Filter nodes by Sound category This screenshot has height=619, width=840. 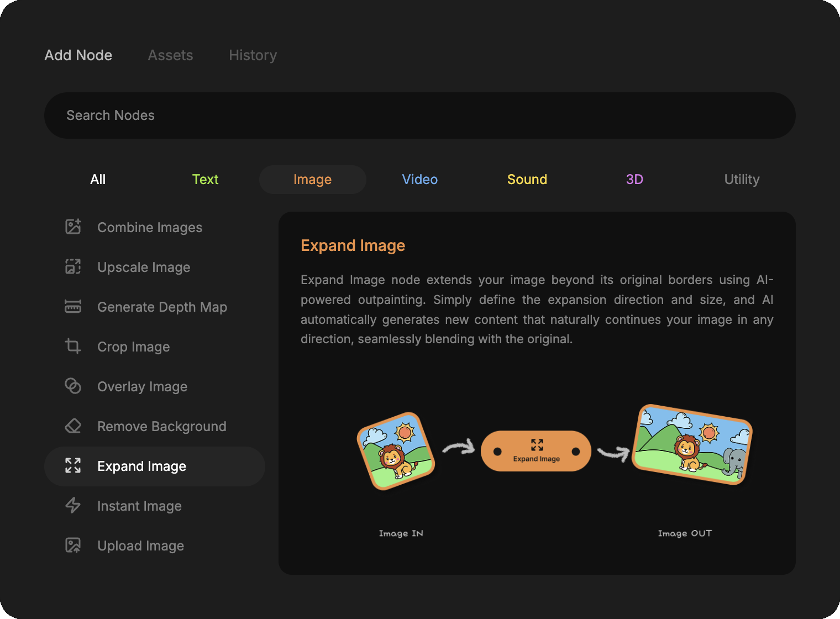pyautogui.click(x=527, y=180)
